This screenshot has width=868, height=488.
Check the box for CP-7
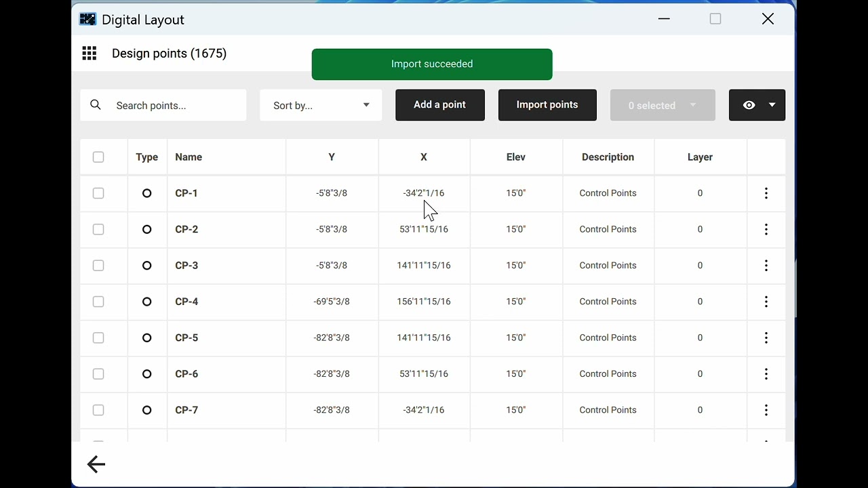(98, 410)
